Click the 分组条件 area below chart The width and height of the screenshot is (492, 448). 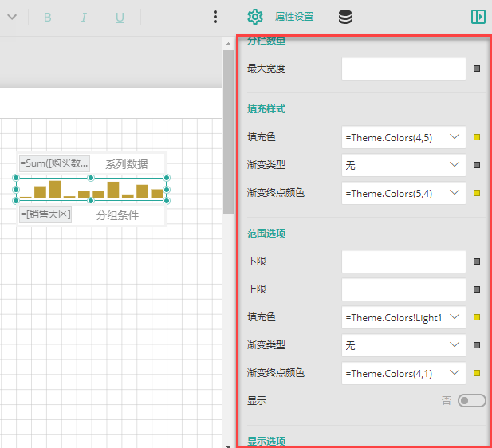pyautogui.click(x=117, y=214)
